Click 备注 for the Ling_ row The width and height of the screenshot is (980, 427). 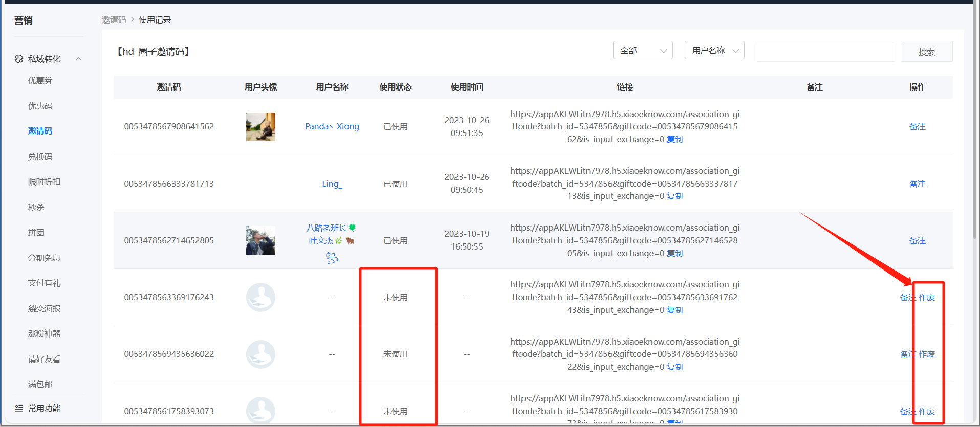tap(917, 184)
